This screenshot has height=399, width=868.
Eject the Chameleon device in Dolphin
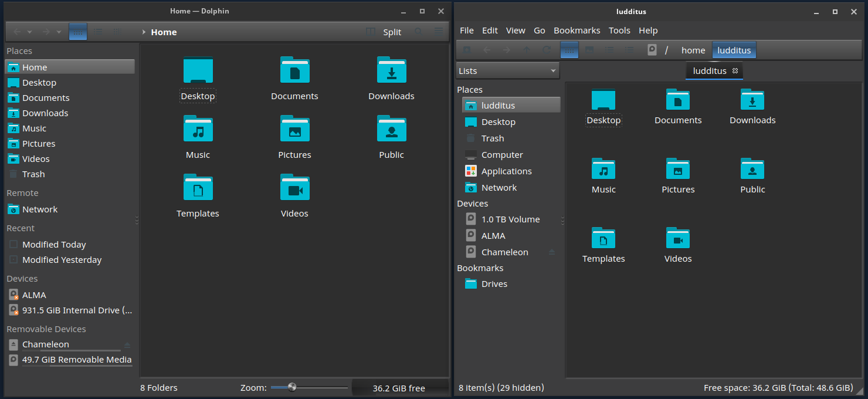(x=127, y=345)
